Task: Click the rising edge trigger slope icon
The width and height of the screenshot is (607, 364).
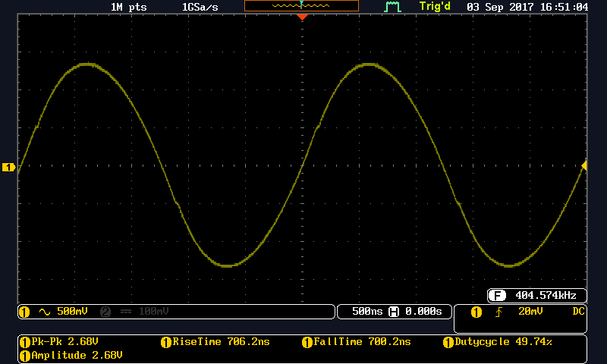Action: coord(498,312)
